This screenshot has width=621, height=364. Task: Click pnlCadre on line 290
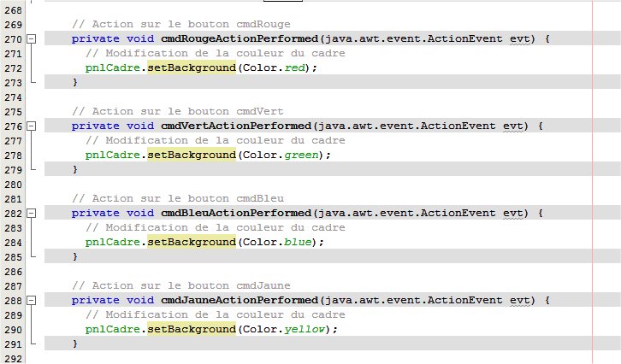[x=112, y=329]
